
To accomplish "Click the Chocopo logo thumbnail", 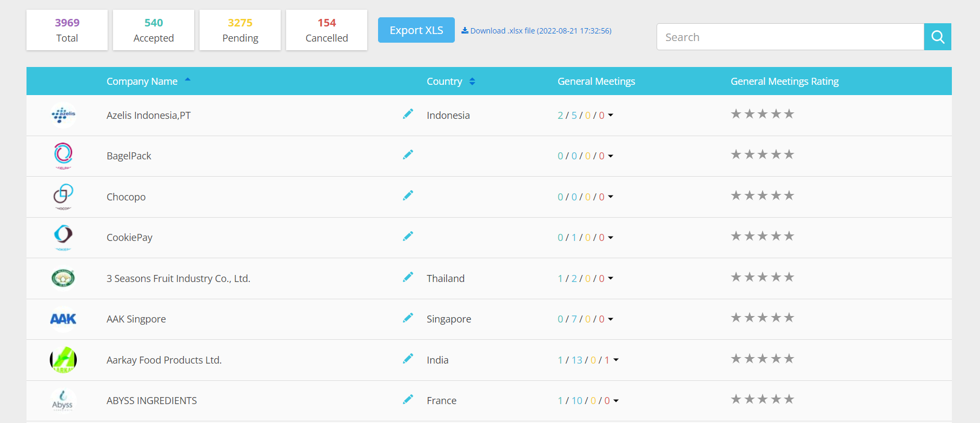I will click(63, 197).
